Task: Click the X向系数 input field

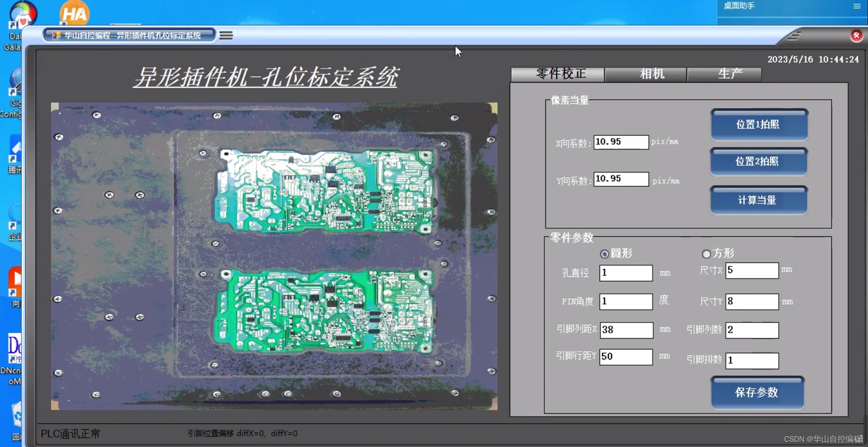Action: pyautogui.click(x=620, y=142)
